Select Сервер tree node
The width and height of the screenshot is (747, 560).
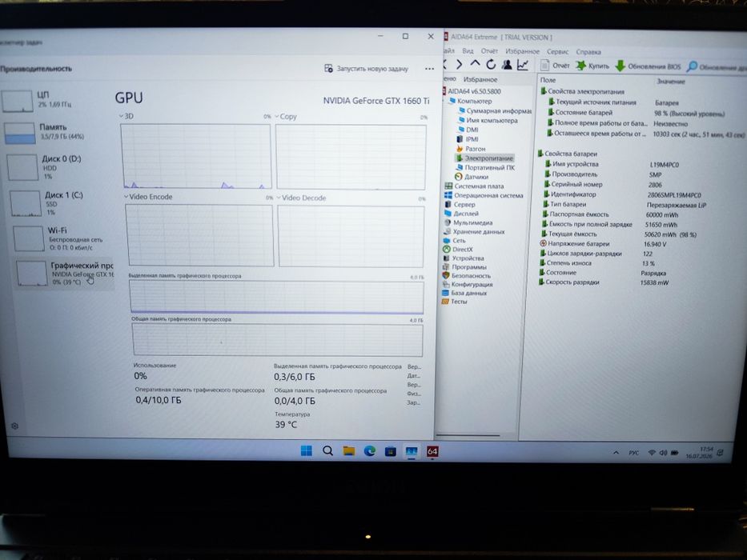(x=460, y=204)
